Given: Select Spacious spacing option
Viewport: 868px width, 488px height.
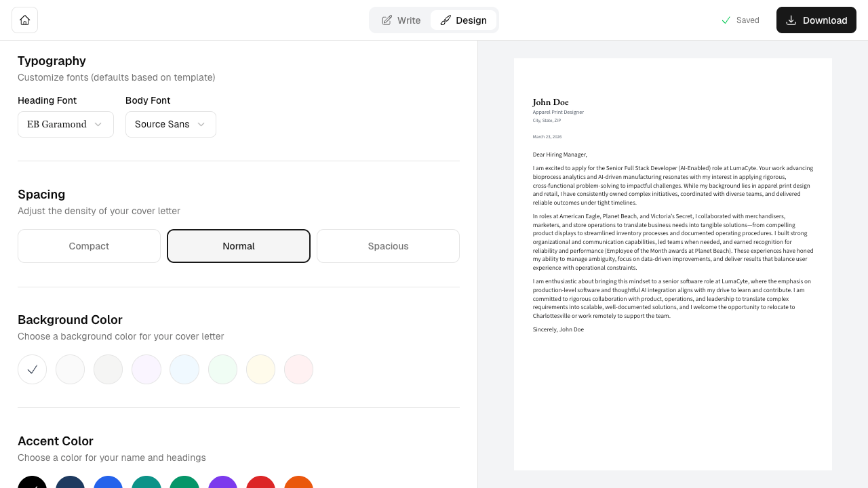Looking at the screenshot, I should [x=388, y=246].
